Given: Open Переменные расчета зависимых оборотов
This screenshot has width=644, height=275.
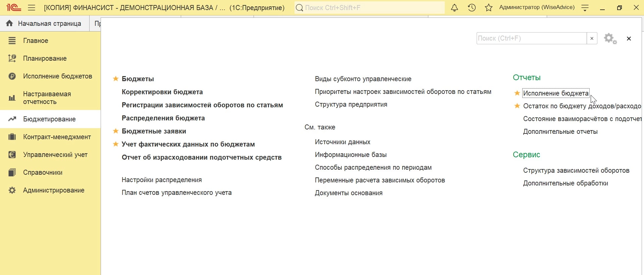Looking at the screenshot, I should click(380, 180).
